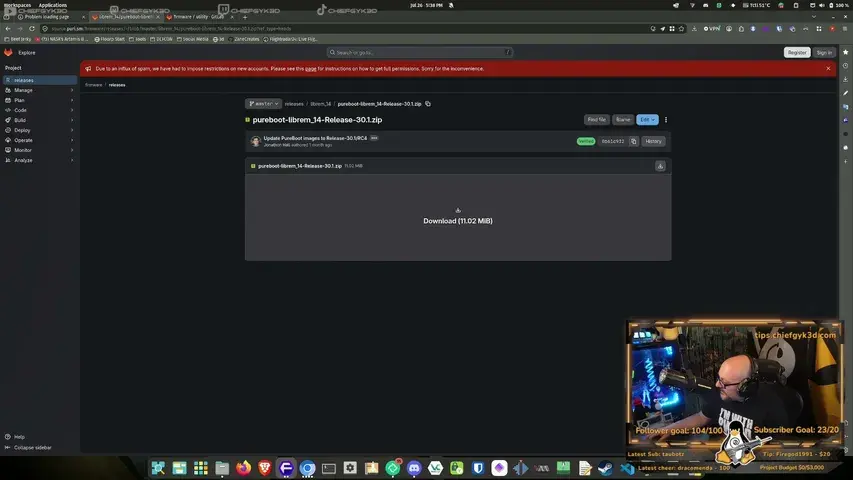Expand the Plan sidebar section
The width and height of the screenshot is (853, 480).
coord(39,100)
